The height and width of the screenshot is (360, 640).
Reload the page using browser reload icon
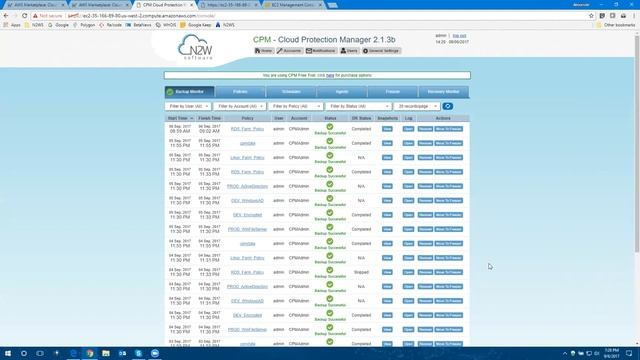(24, 16)
